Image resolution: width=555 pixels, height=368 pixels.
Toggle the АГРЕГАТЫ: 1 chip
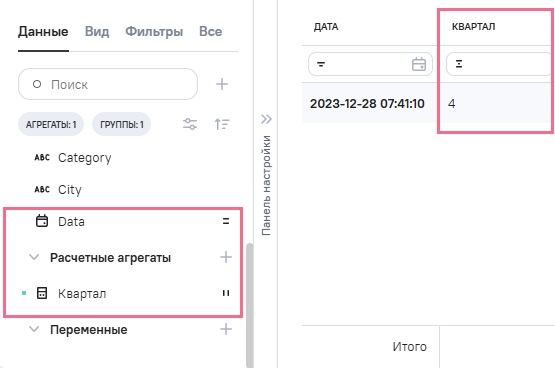point(51,125)
